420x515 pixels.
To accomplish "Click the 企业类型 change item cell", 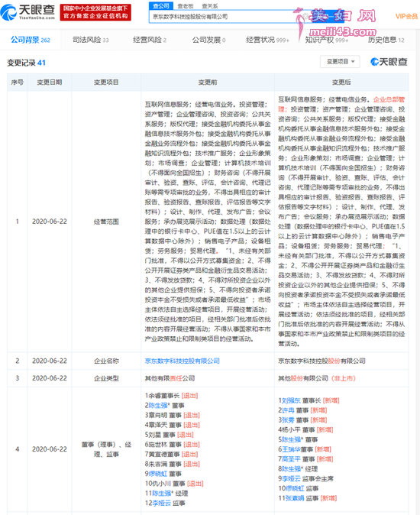I will 106,378.
